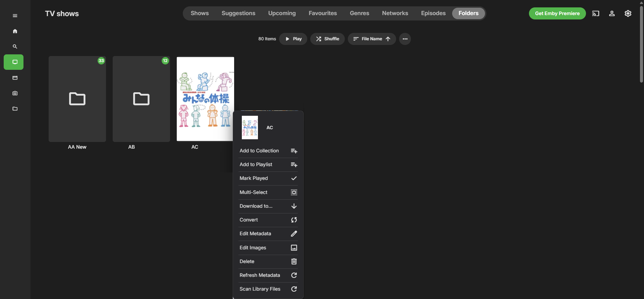The height and width of the screenshot is (299, 644).
Task: Click the AC label under poster
Action: (195, 147)
